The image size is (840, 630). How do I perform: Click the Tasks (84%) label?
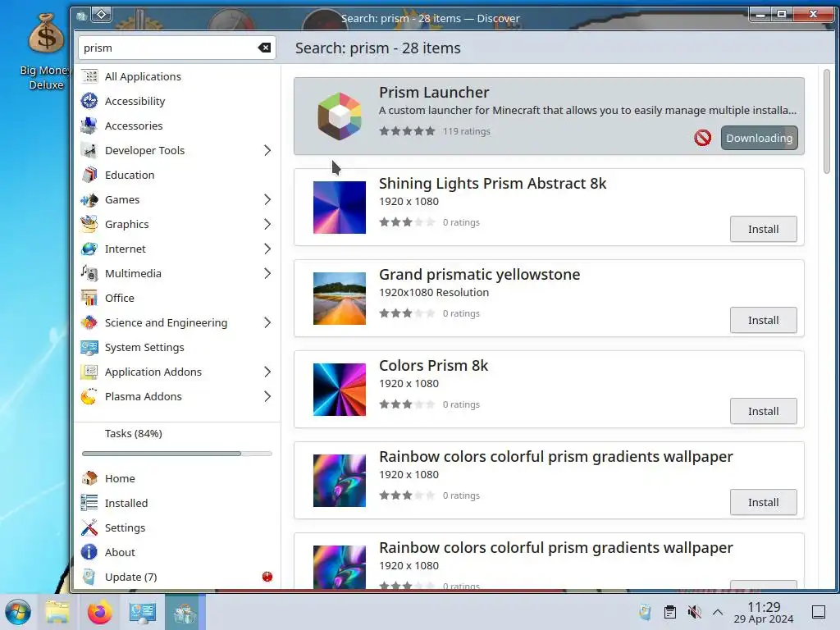(x=134, y=433)
